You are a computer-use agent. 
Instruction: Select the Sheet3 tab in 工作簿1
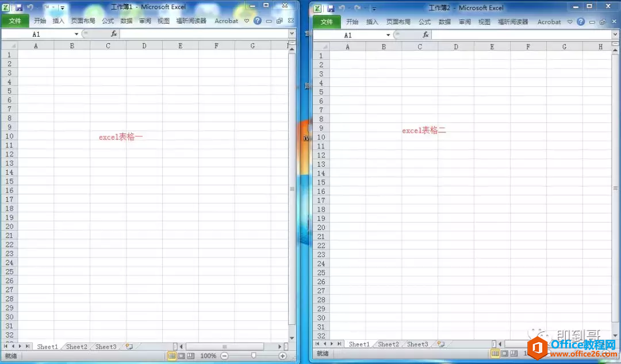(106, 347)
